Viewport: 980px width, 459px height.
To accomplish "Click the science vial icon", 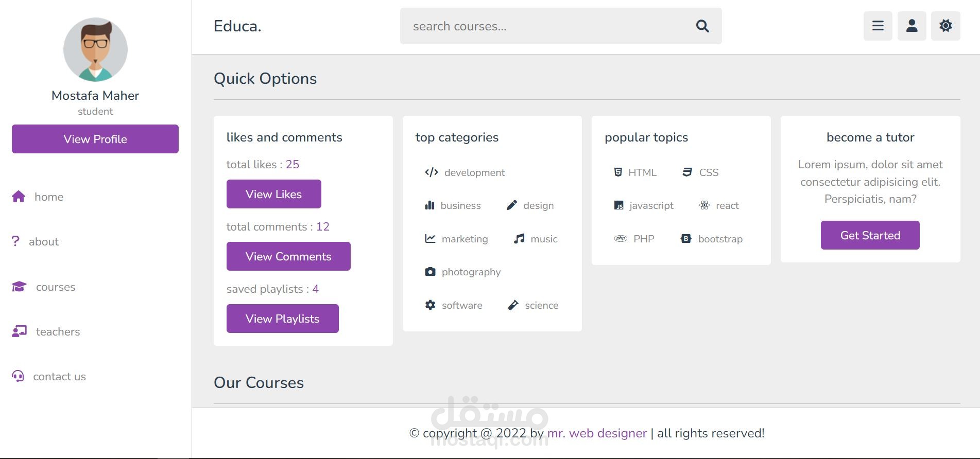I will coord(513,305).
